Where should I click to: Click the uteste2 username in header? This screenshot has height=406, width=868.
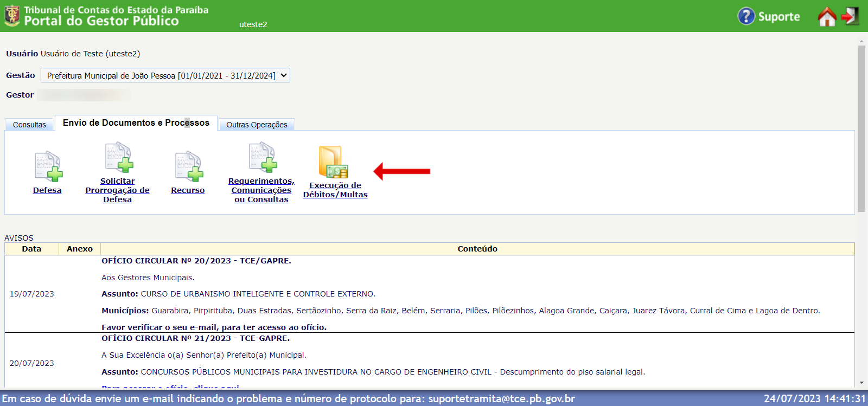point(253,24)
